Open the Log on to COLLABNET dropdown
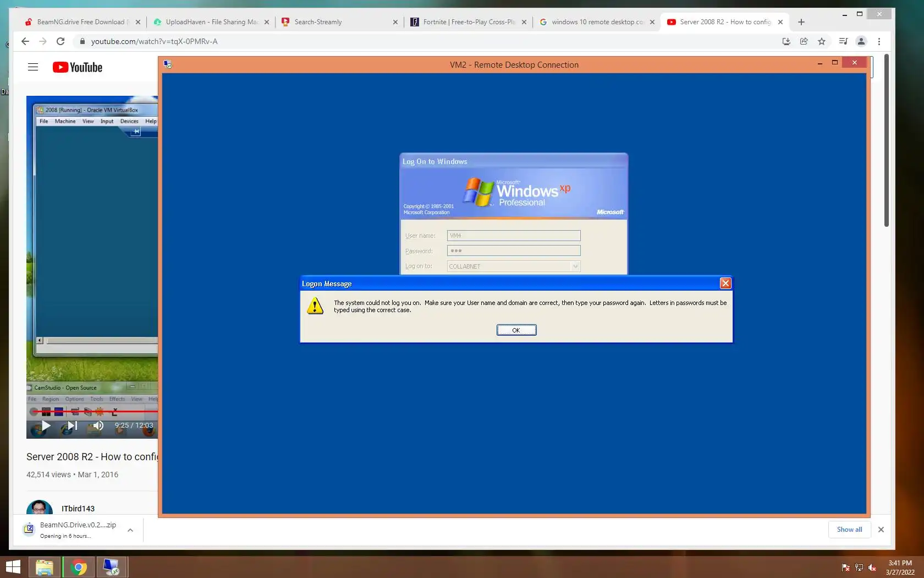 pos(575,266)
